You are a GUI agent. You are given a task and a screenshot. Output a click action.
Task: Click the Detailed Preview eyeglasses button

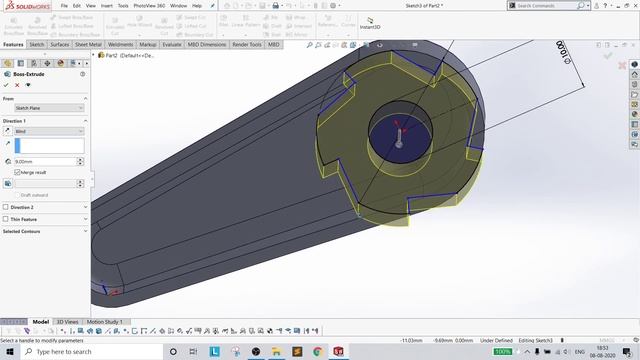[28, 85]
